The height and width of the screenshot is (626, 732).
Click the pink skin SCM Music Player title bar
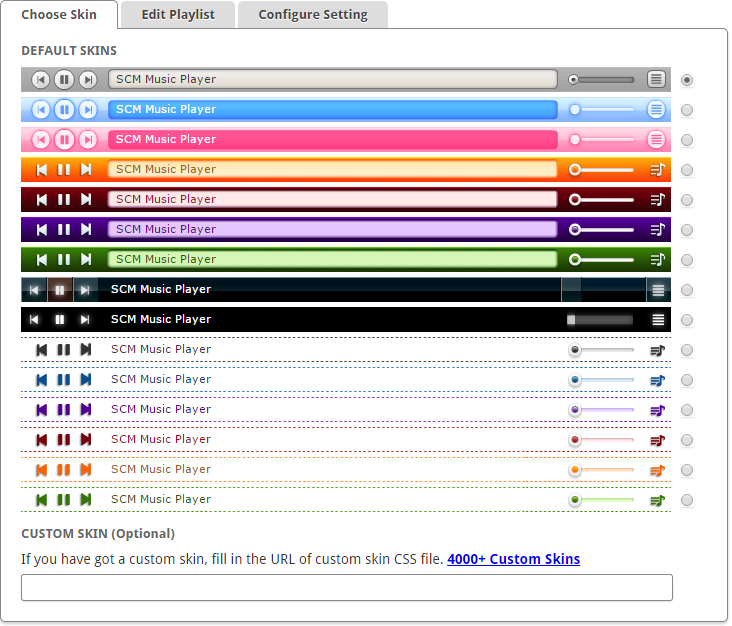(x=333, y=140)
